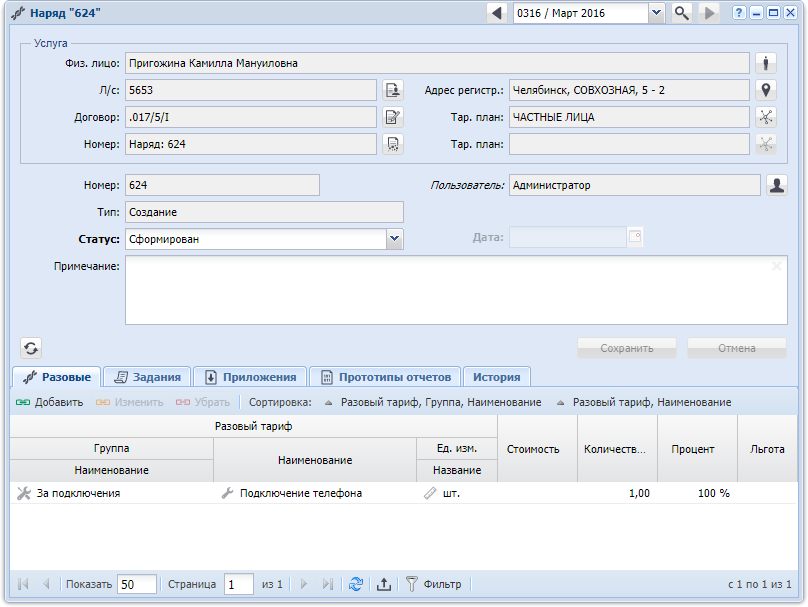
Task: Click the Пользователь Администратор field
Action: click(635, 185)
